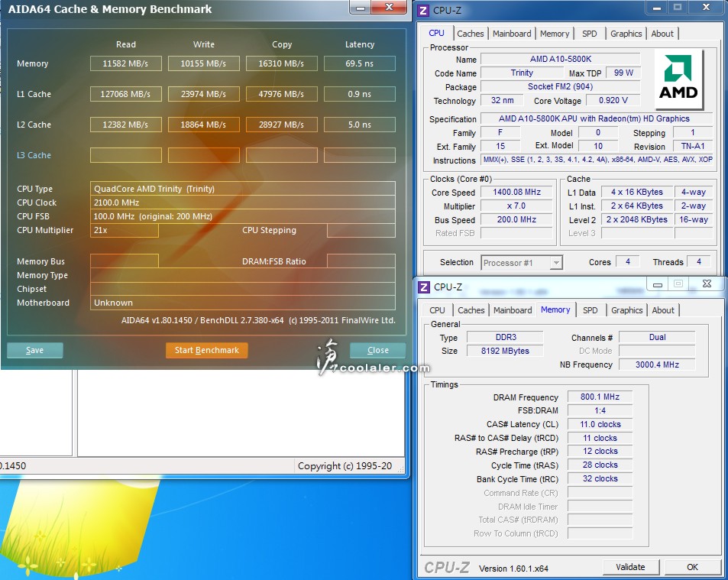Click the CPU Type field QuadCore AMD Trinity
The width and height of the screenshot is (728, 580).
pyautogui.click(x=243, y=189)
